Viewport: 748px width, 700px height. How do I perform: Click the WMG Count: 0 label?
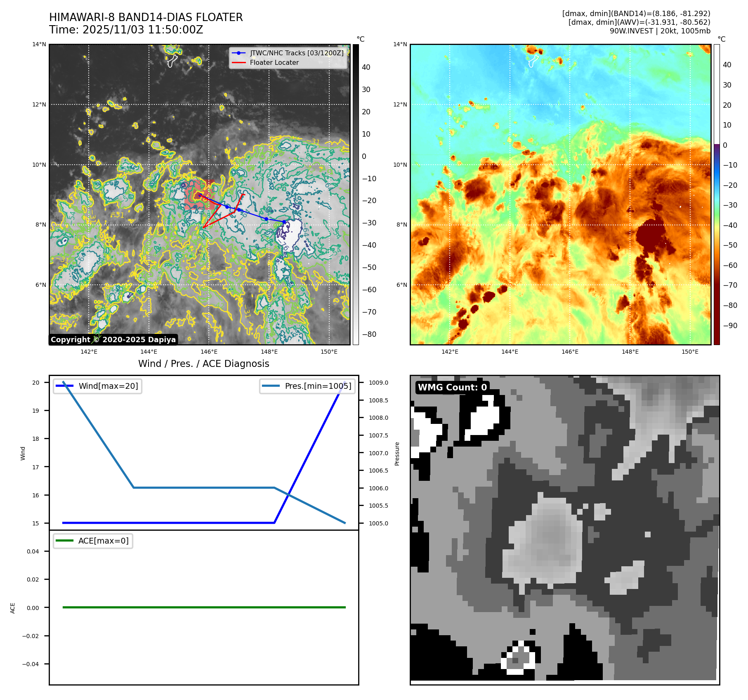click(x=452, y=388)
